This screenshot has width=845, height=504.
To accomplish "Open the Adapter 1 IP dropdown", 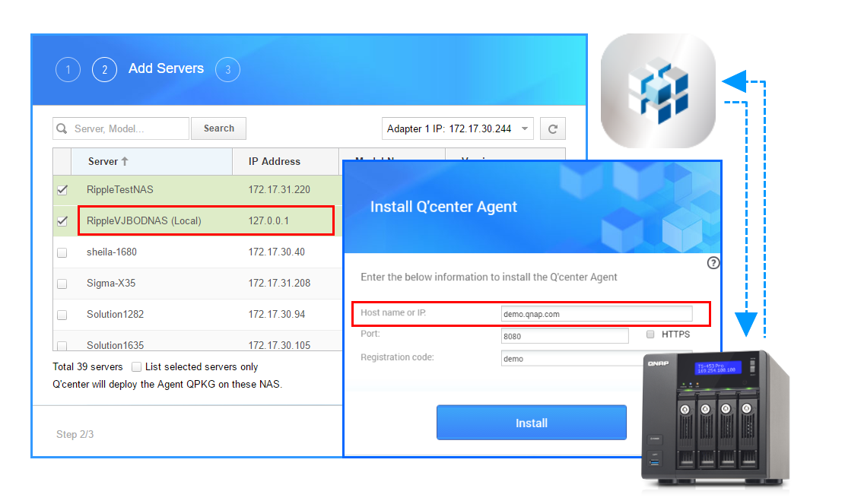I will (457, 129).
